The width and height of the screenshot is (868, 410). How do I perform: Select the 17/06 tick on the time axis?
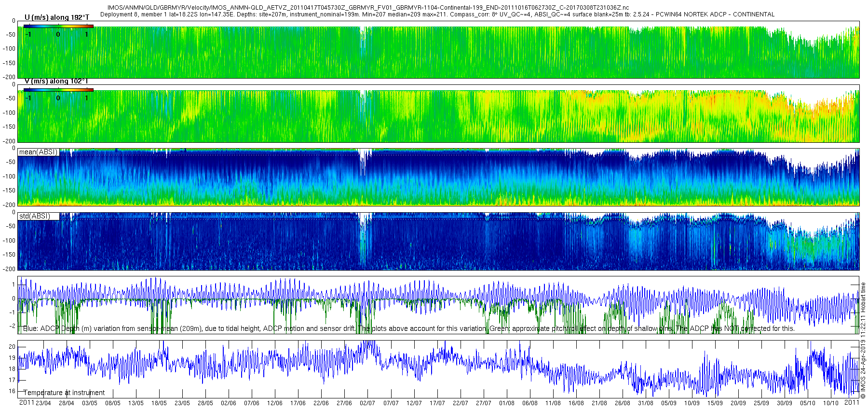[298, 403]
